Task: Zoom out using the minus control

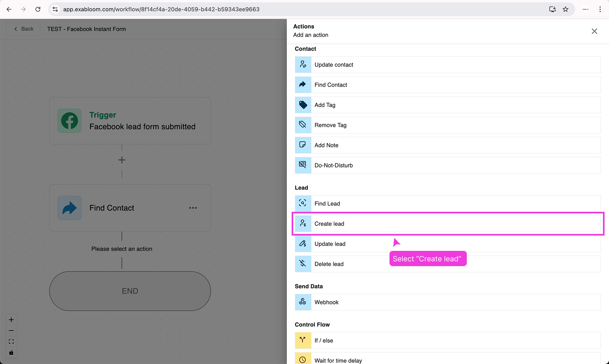Action: coord(11,330)
